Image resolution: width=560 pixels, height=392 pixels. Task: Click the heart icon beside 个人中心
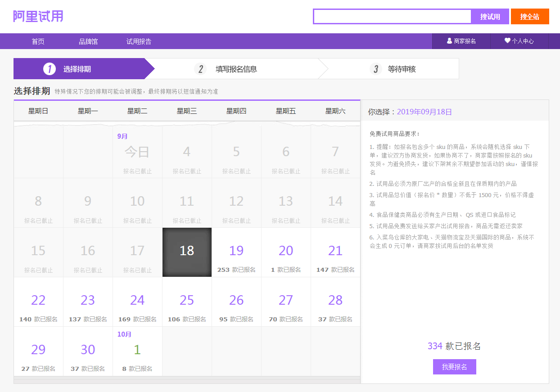coord(507,41)
